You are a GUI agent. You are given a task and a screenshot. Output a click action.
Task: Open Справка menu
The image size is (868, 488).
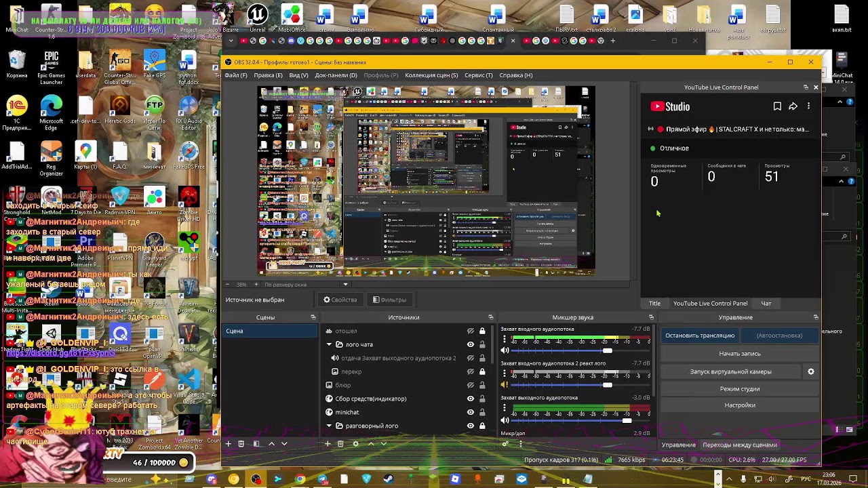click(516, 75)
